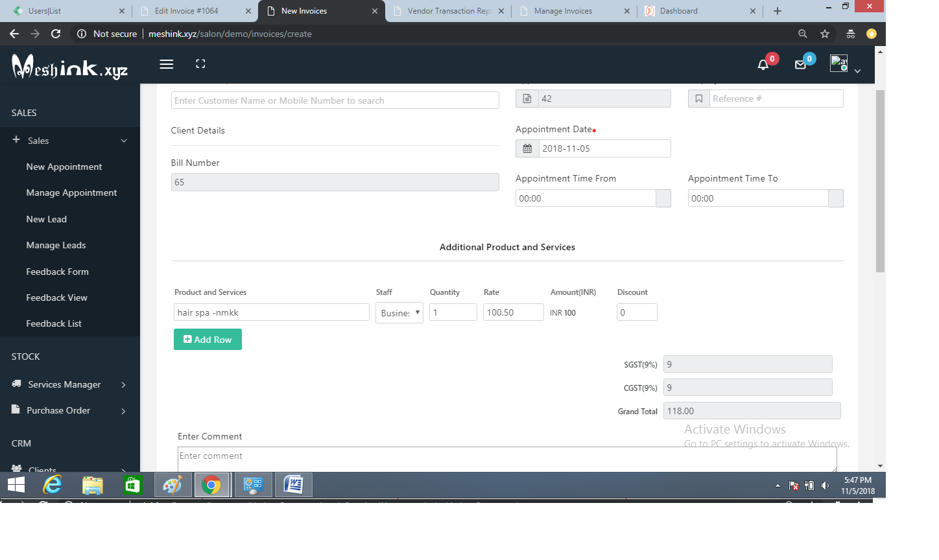Click the Appointment Time To field
Screen dimensions: 939x560
coord(758,198)
